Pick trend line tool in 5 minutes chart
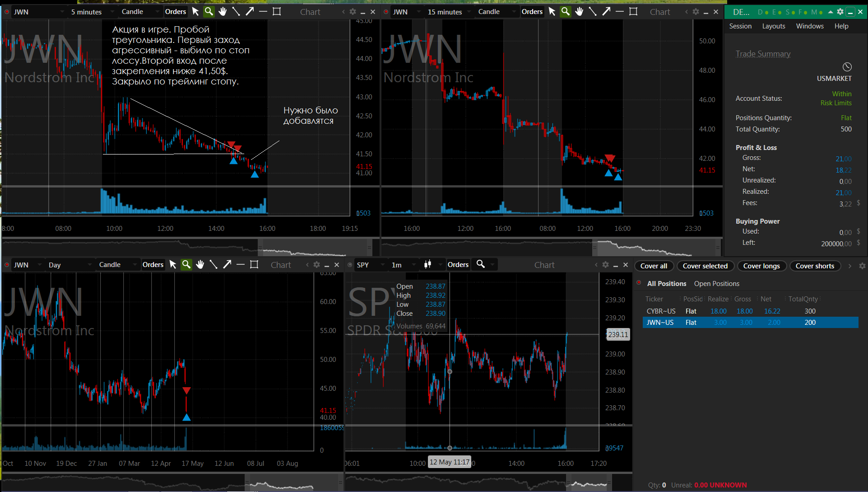868x492 pixels. (x=236, y=12)
